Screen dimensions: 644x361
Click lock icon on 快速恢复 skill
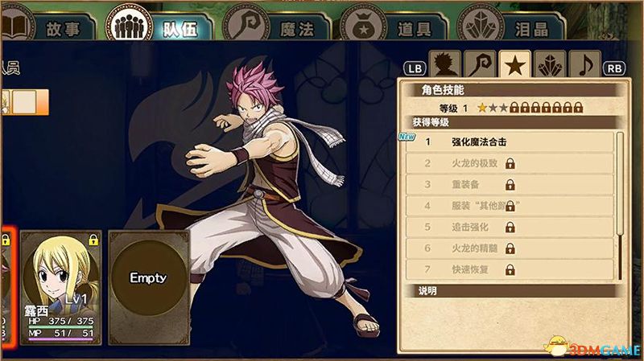510,270
